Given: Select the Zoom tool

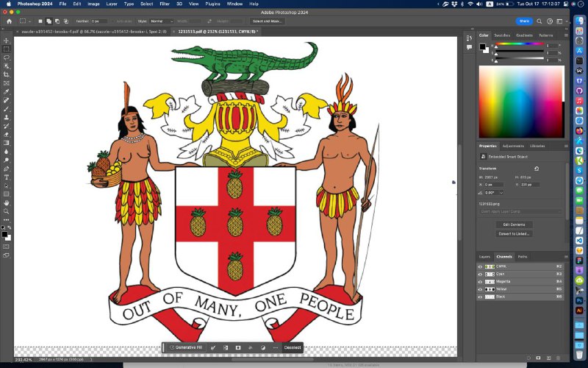Looking at the screenshot, I should click(7, 211).
